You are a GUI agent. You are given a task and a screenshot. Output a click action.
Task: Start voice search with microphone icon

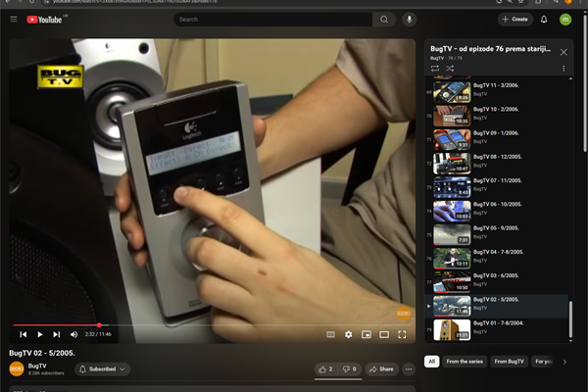tap(409, 19)
